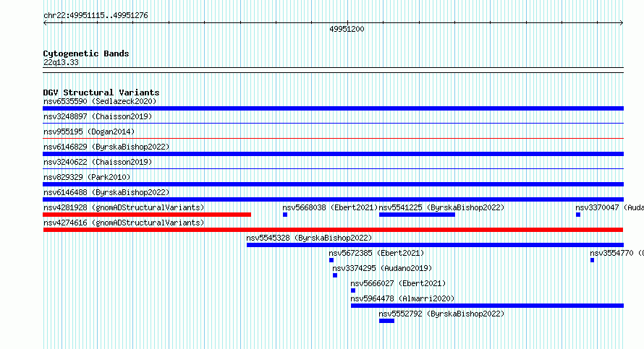Select the nsv3248897 (Chaisson2019) label
Viewport: 644px width, 349px height.
(98, 116)
